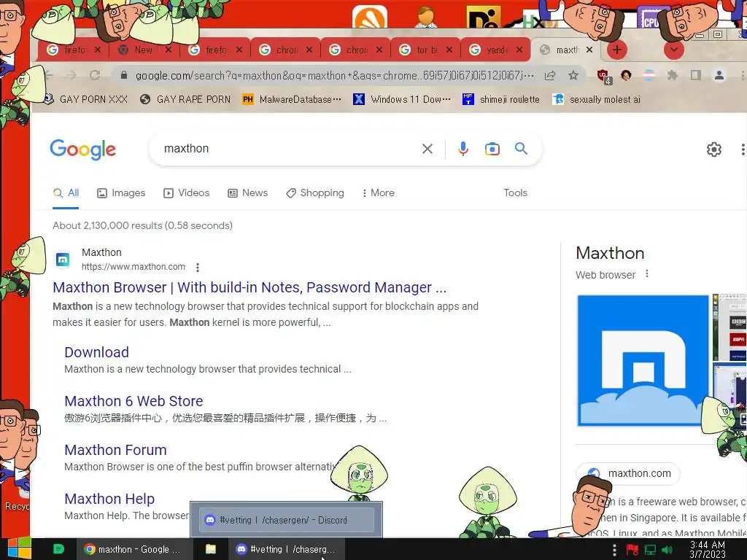This screenshot has width=747, height=560.
Task: Switch to the Images results tab
Action: point(121,192)
